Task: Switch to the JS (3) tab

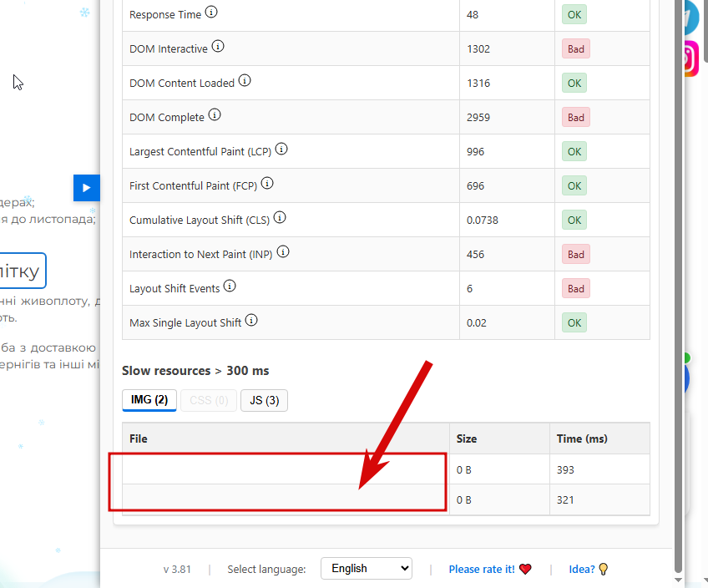Action: click(x=264, y=400)
